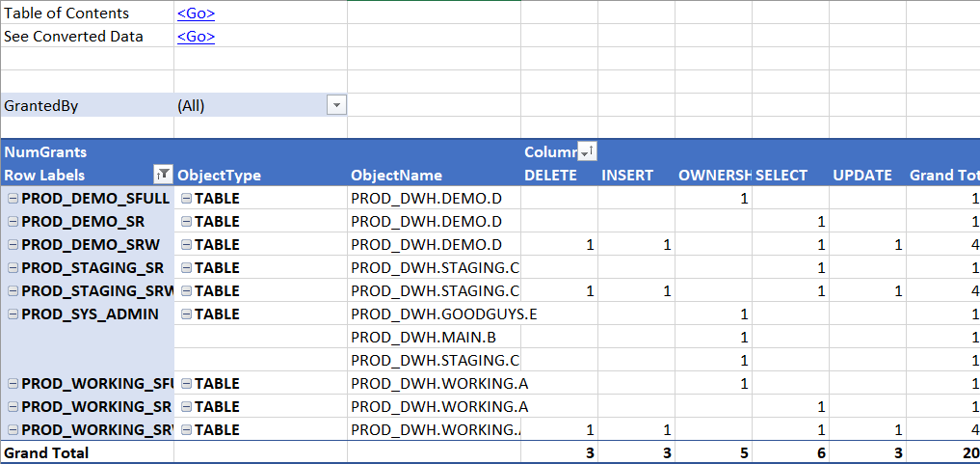The width and height of the screenshot is (980, 464).
Task: Open the Row Labels filter button
Action: tap(163, 176)
